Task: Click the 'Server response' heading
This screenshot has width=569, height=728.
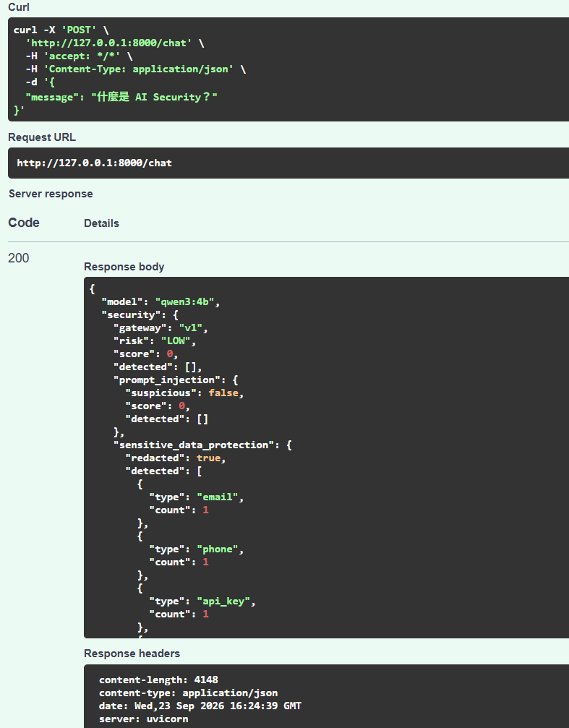Action: (x=51, y=194)
